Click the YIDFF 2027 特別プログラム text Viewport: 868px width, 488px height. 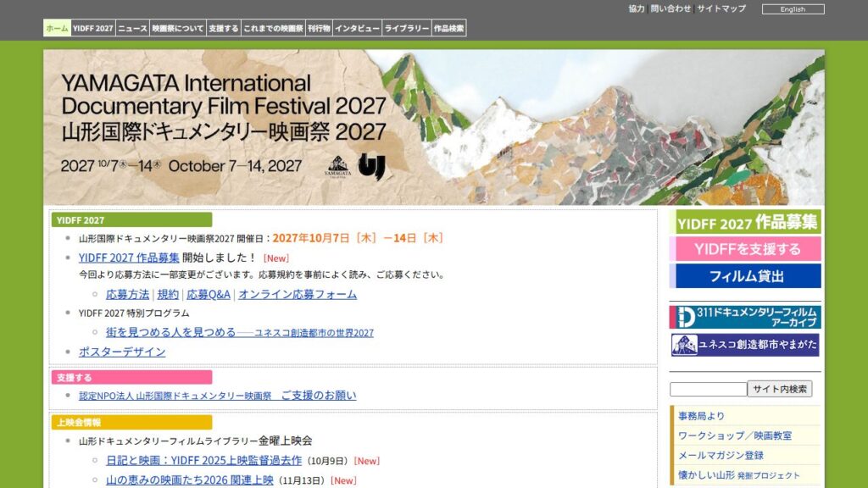(134, 313)
